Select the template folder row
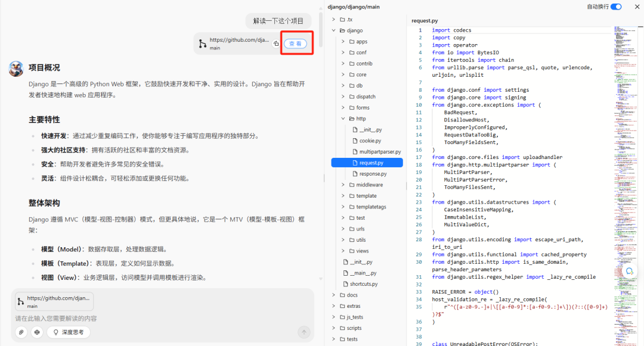This screenshot has width=644, height=346. [x=367, y=196]
